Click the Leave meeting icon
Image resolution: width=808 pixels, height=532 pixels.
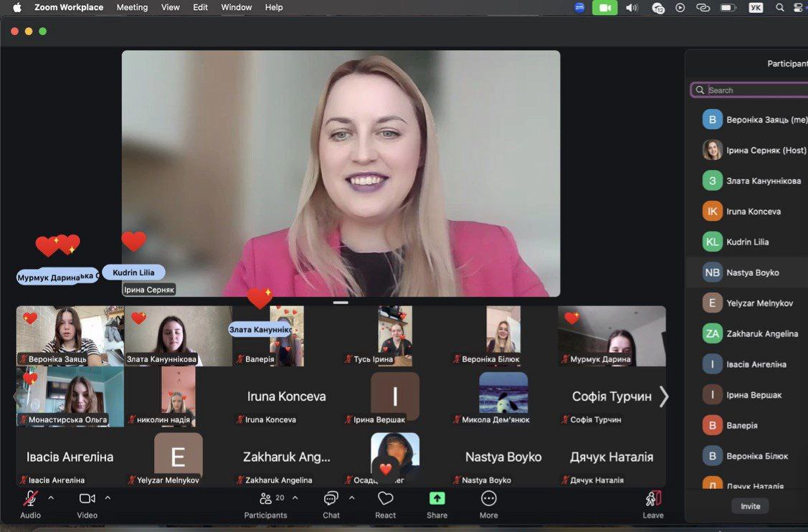[x=652, y=499]
